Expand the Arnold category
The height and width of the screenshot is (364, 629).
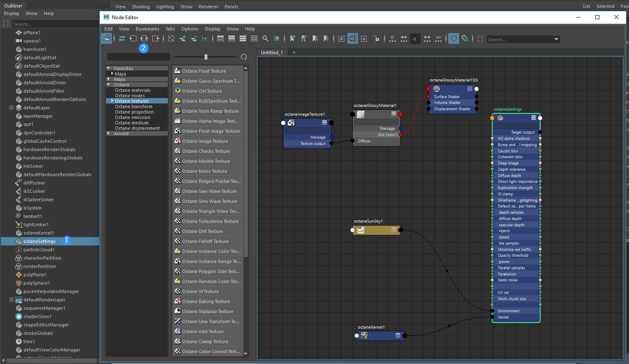point(109,134)
